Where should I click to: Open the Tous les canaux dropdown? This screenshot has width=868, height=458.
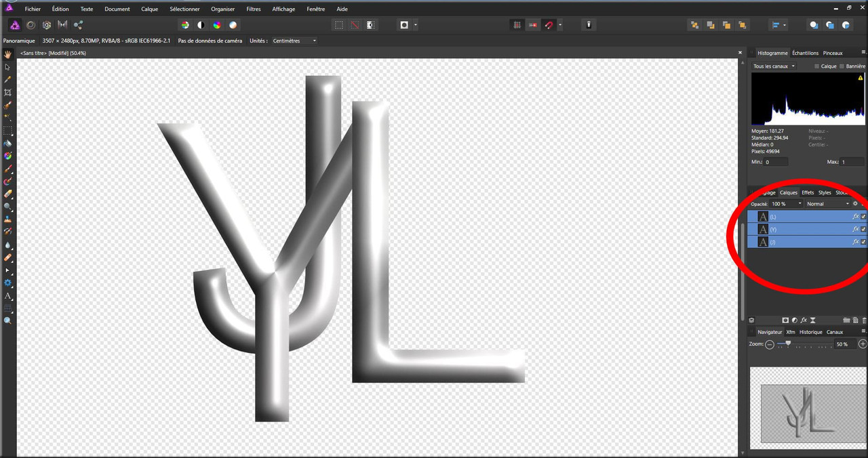point(774,66)
